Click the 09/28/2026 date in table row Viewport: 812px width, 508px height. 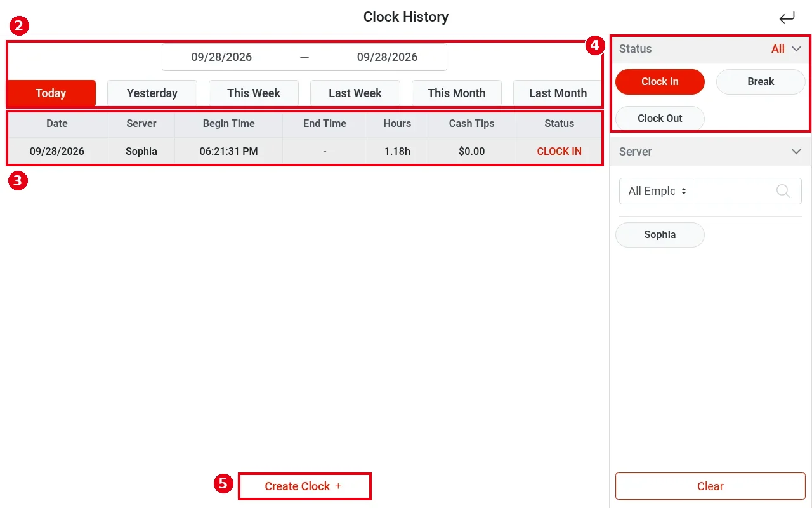pos(57,152)
